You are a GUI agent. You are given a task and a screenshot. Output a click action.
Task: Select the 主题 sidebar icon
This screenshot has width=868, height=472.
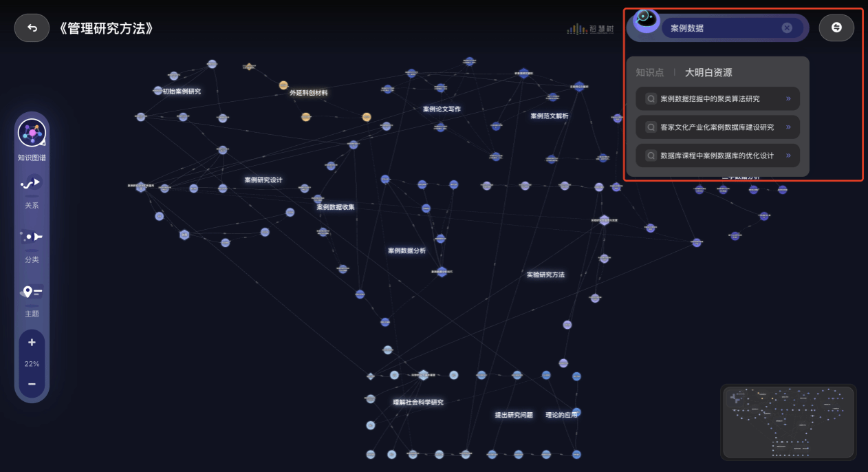pyautogui.click(x=32, y=292)
